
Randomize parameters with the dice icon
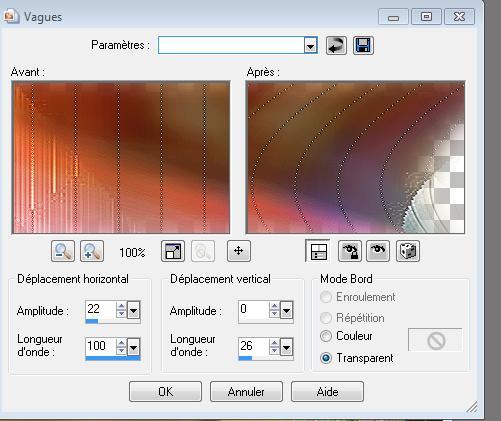pyautogui.click(x=408, y=251)
